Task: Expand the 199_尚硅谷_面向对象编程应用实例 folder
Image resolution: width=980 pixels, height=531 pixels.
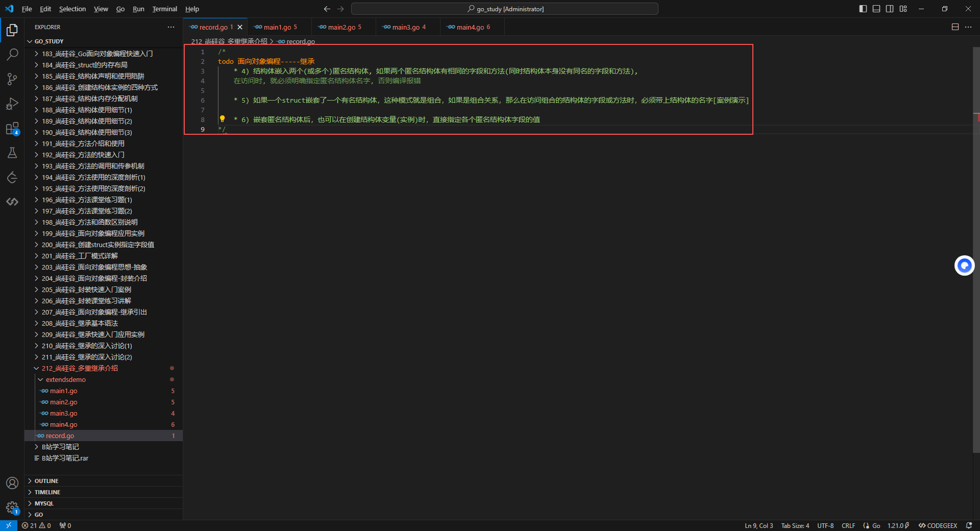Action: pyautogui.click(x=104, y=233)
